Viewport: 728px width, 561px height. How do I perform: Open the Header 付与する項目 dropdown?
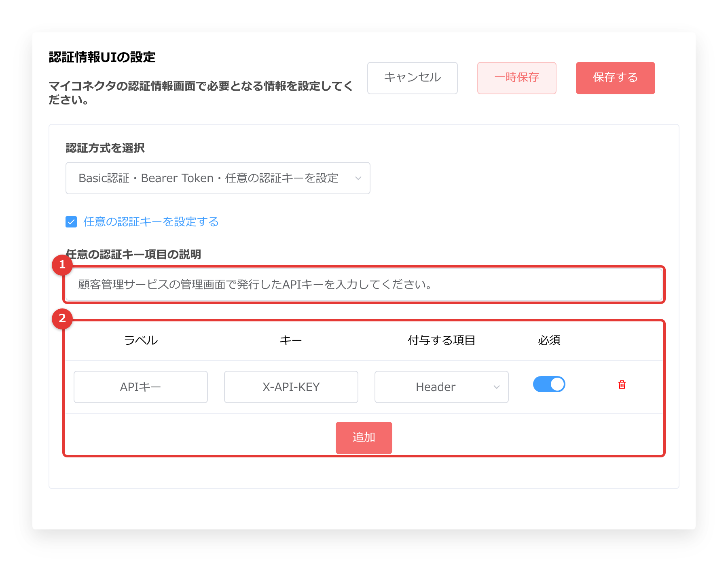[x=442, y=387]
